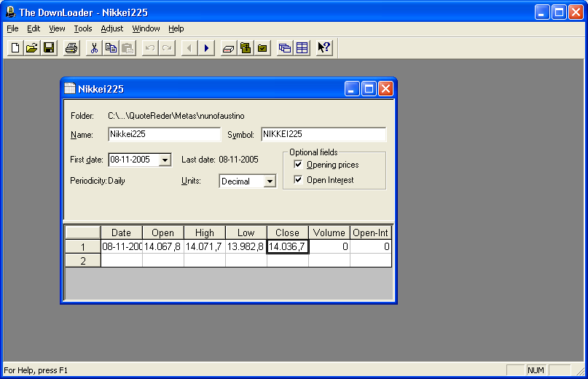Click the Cut scissors icon
The height and width of the screenshot is (379, 588).
pos(94,48)
